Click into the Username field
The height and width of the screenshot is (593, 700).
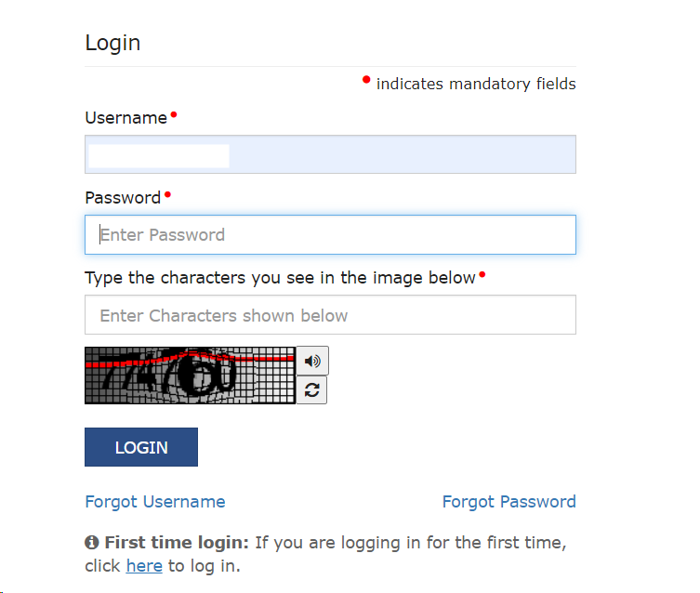tap(330, 154)
